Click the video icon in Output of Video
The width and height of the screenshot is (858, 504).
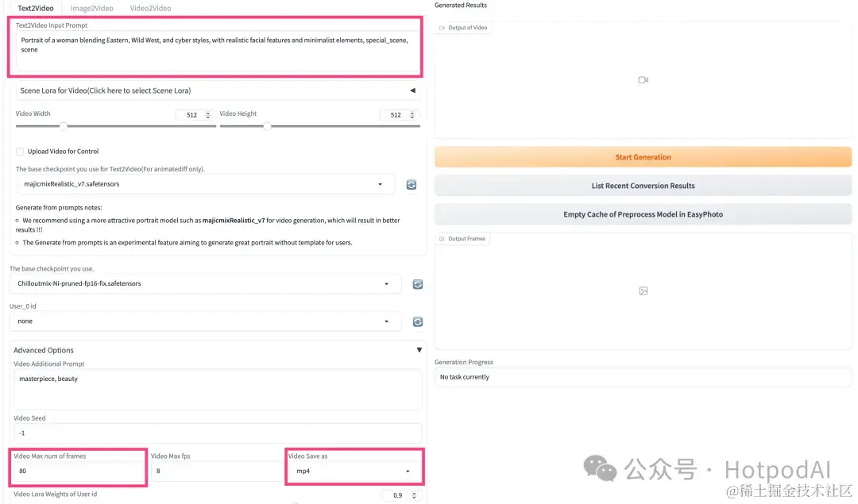pos(643,80)
